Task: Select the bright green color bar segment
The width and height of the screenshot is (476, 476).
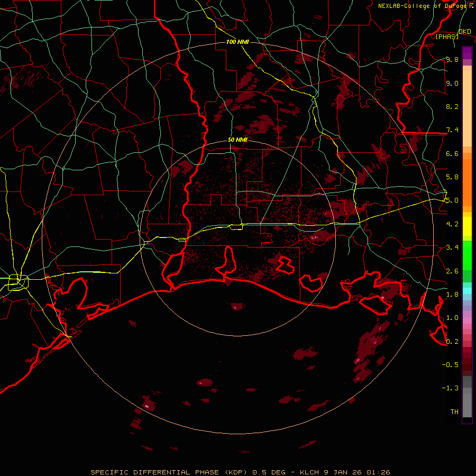Action: tap(467, 254)
